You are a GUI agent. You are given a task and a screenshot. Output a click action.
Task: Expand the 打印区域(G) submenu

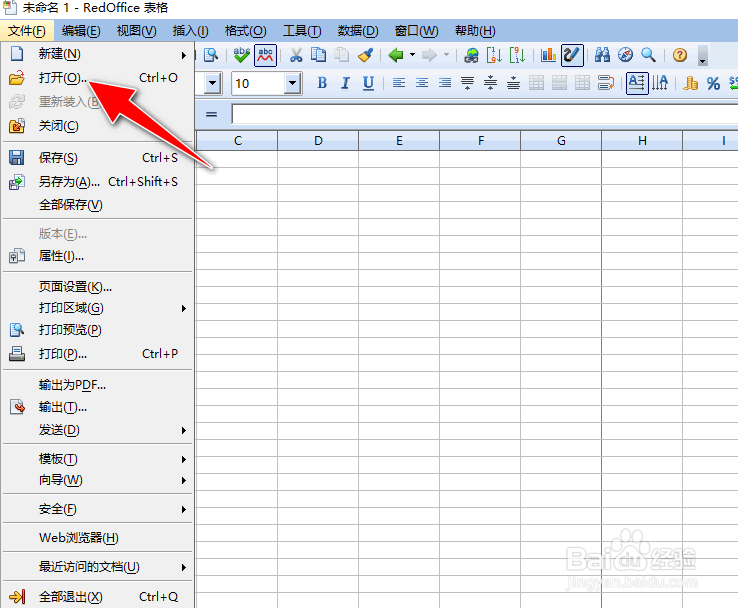(98, 308)
